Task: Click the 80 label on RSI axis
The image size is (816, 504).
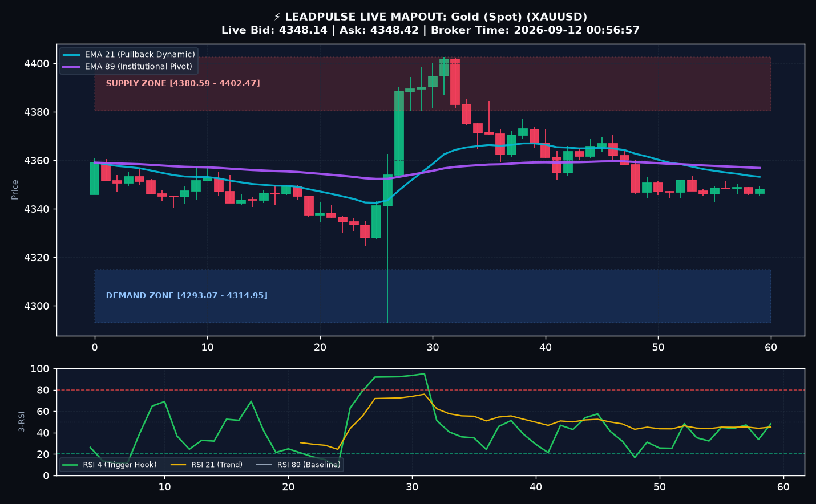Action: pyautogui.click(x=43, y=391)
